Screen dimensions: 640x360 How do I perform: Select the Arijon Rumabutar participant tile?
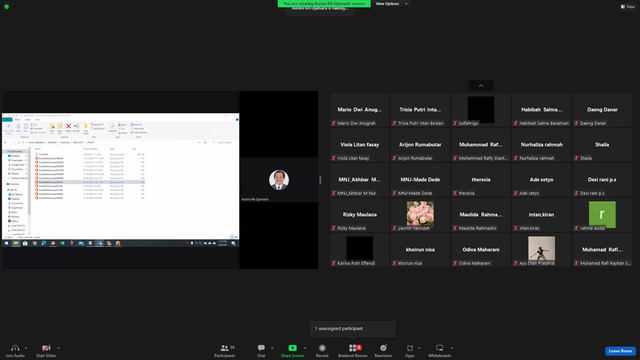coord(420,145)
